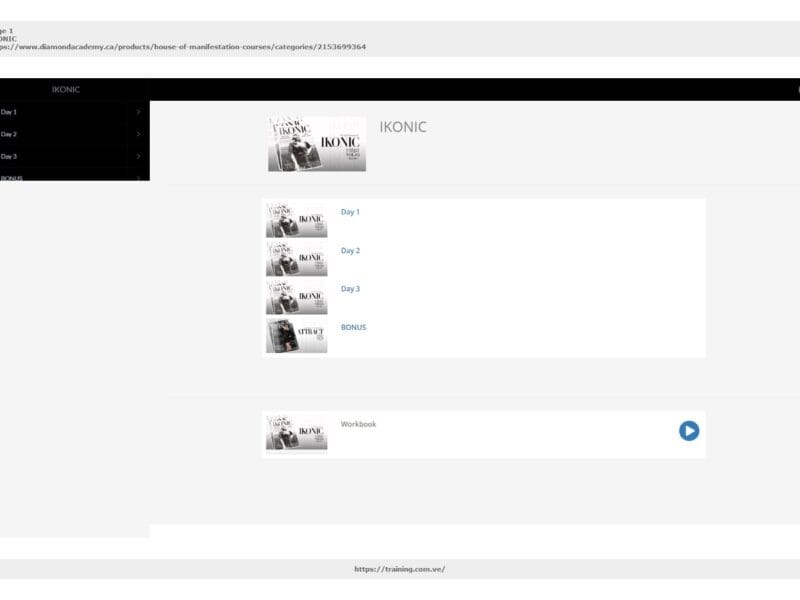The image size is (800, 600).
Task: Expand the Day 1 sidebar chevron
Action: pos(138,112)
